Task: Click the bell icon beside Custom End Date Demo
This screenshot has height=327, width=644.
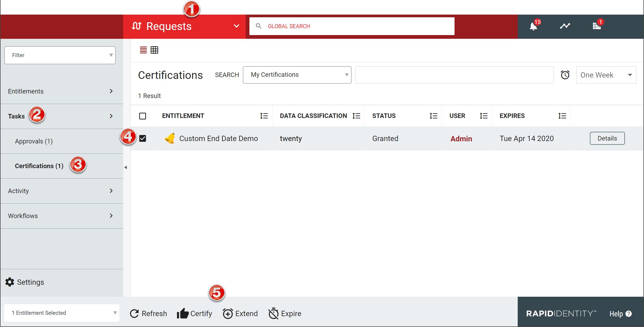Action: (x=170, y=138)
